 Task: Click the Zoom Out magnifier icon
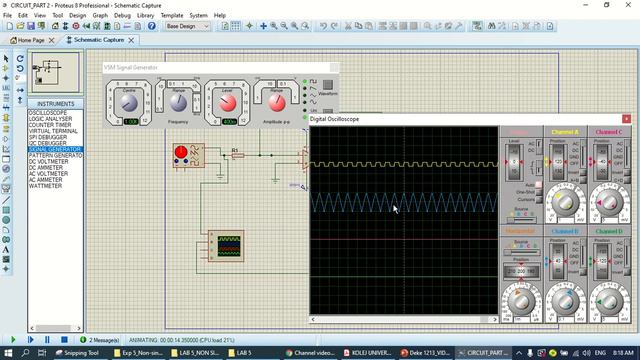coord(284,26)
